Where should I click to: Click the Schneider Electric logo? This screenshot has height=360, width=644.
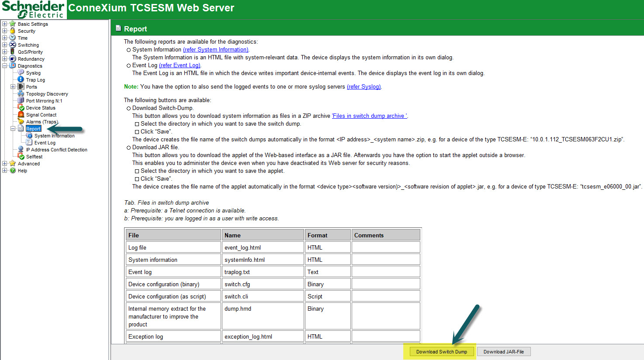33,10
